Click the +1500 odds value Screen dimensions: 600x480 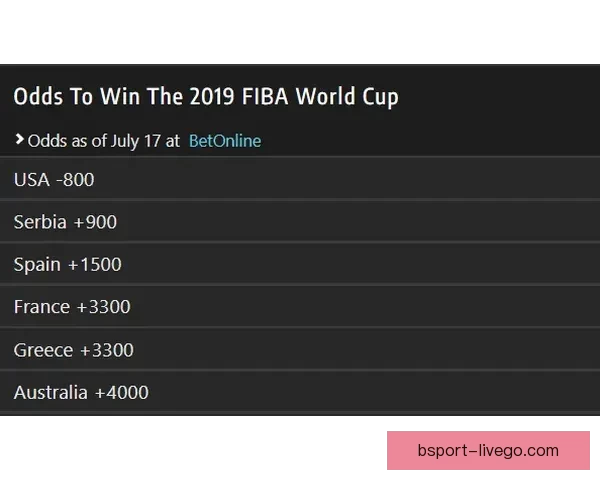pos(95,265)
